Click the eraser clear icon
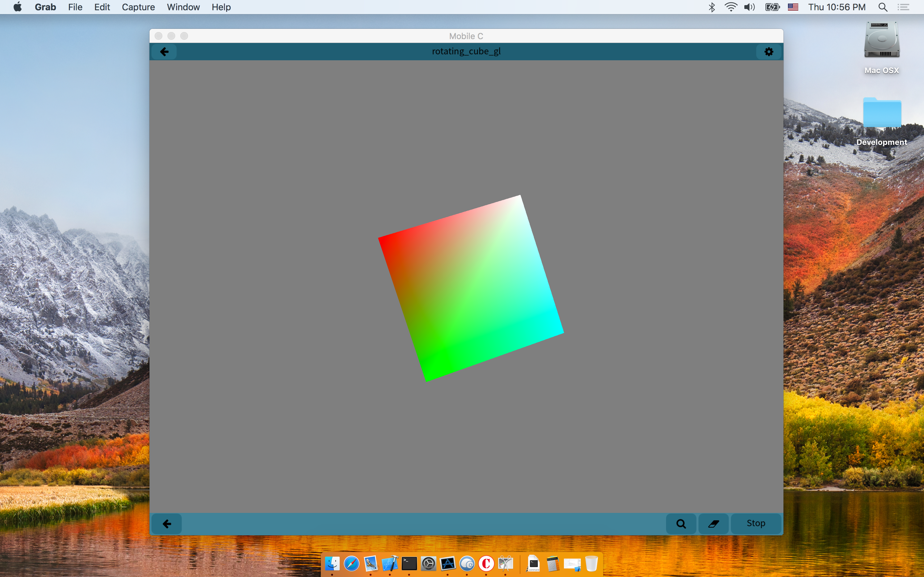The width and height of the screenshot is (924, 577). tap(713, 523)
